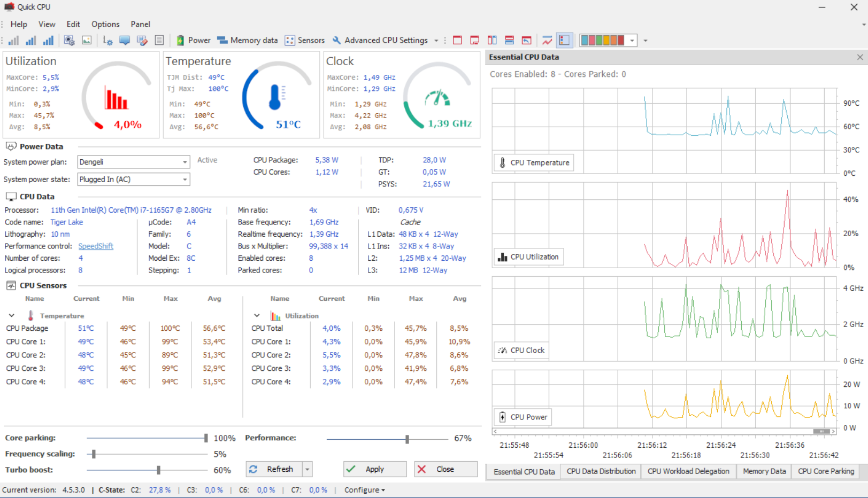868x498 pixels.
Task: Click the screen-with-gear toolbar icon
Action: click(69, 41)
